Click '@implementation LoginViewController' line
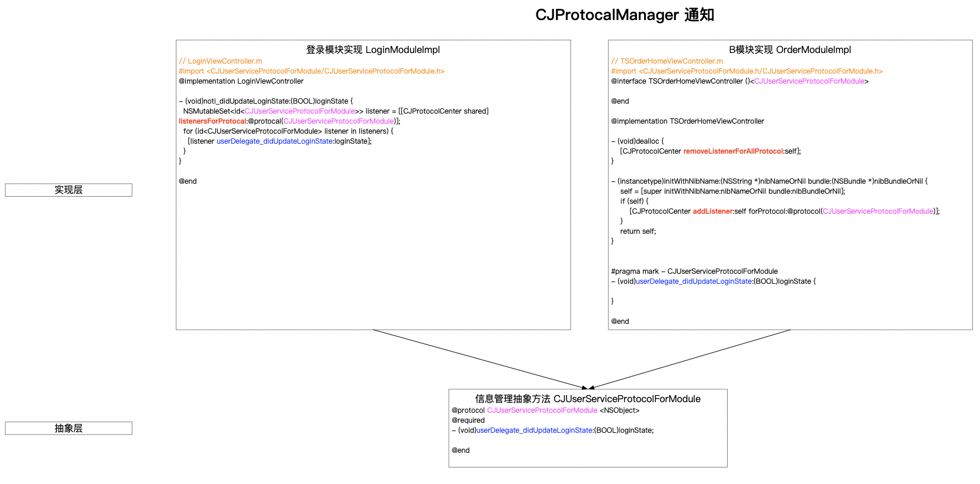This screenshot has width=980, height=484. [241, 81]
